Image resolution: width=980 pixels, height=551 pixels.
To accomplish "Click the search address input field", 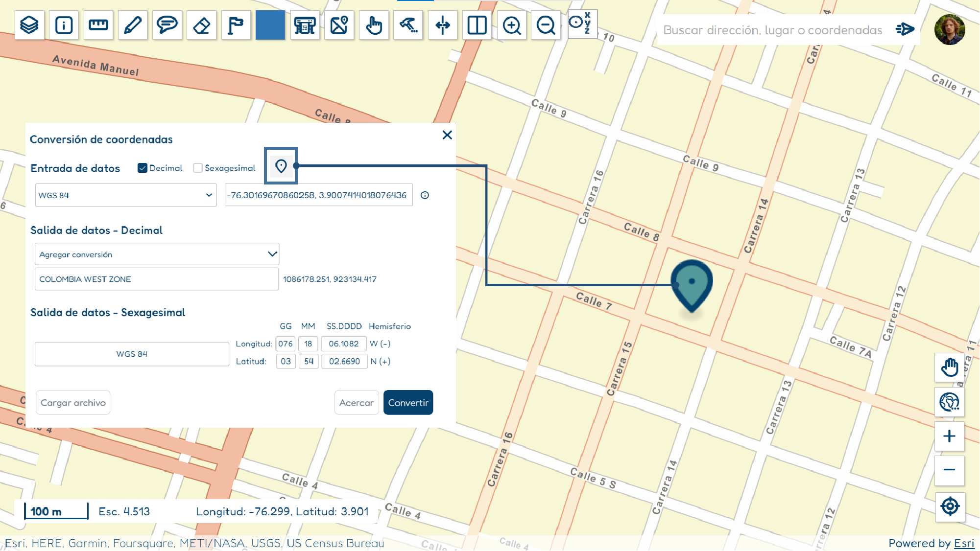I will pyautogui.click(x=773, y=30).
